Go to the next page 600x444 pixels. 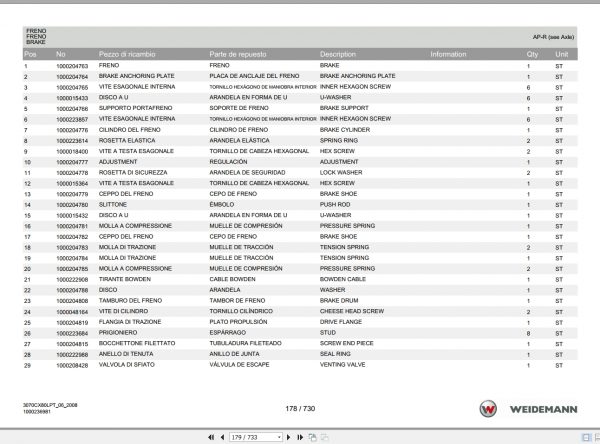click(289, 437)
